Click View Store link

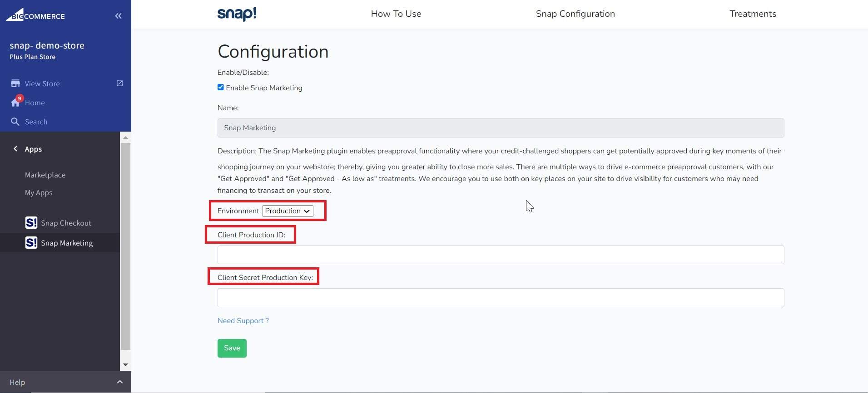(x=42, y=84)
